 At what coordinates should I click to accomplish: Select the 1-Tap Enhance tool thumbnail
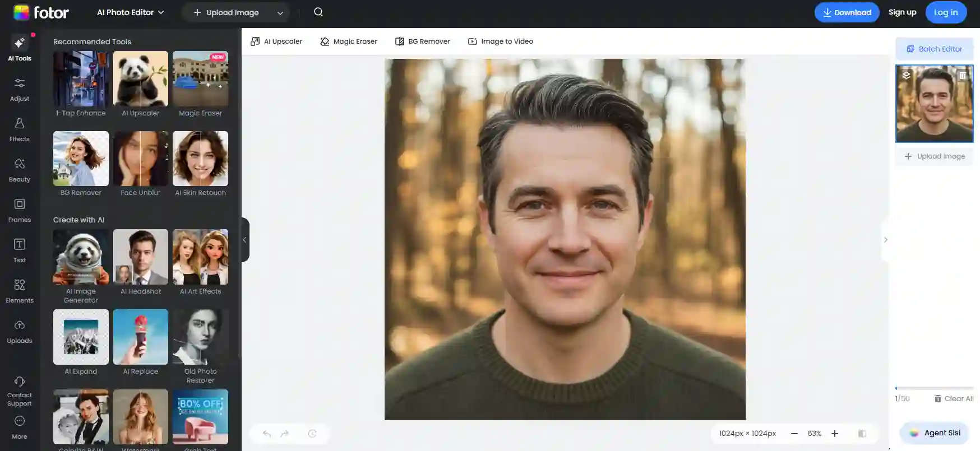pyautogui.click(x=81, y=79)
